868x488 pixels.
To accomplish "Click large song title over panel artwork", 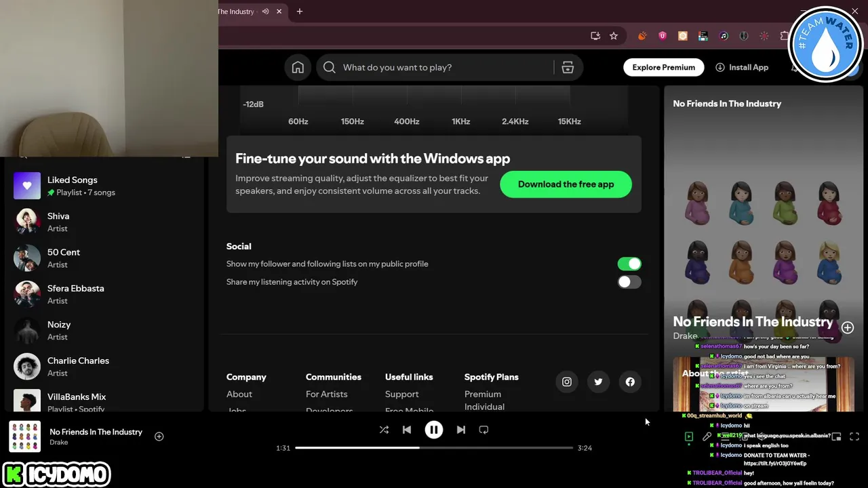I will pyautogui.click(x=753, y=322).
